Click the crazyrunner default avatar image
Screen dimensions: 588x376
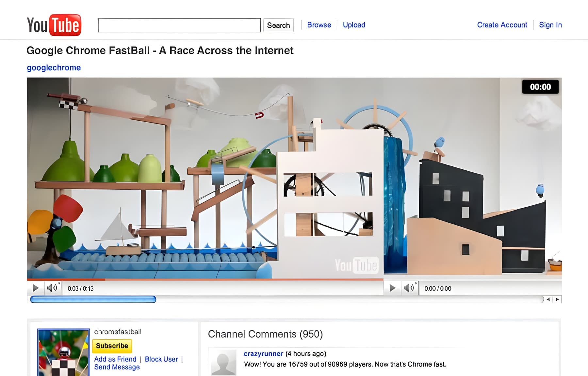click(x=224, y=363)
